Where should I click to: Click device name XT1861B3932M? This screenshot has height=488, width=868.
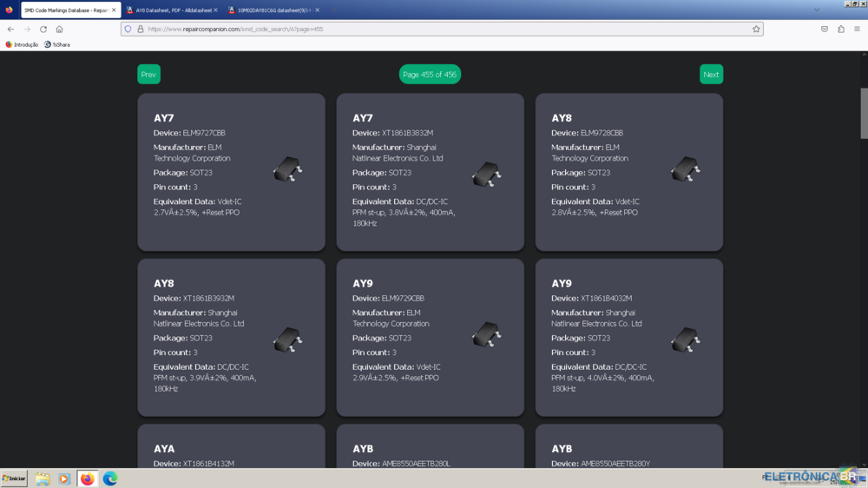coord(208,298)
